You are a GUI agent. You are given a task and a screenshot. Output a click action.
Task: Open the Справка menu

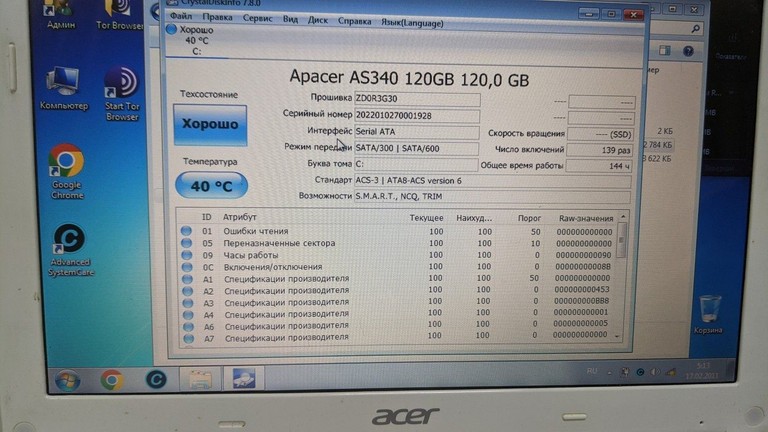point(354,21)
